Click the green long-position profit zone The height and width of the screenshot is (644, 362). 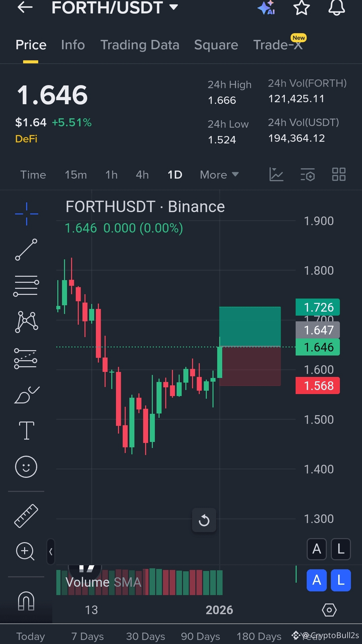coord(250,326)
